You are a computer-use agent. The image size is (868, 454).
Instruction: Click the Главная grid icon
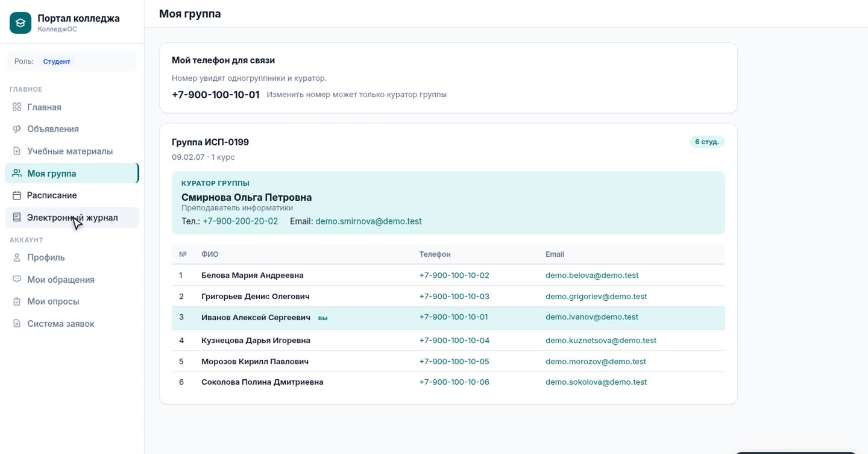17,107
